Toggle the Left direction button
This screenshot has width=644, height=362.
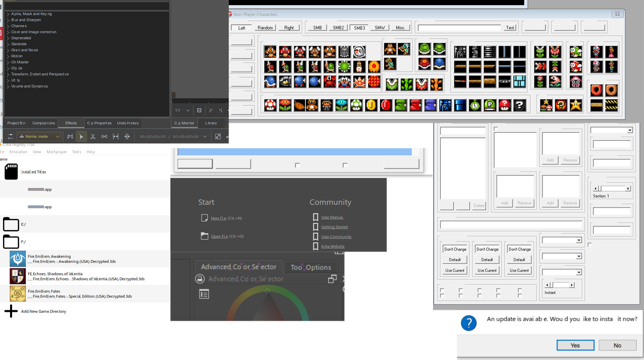pos(242,28)
